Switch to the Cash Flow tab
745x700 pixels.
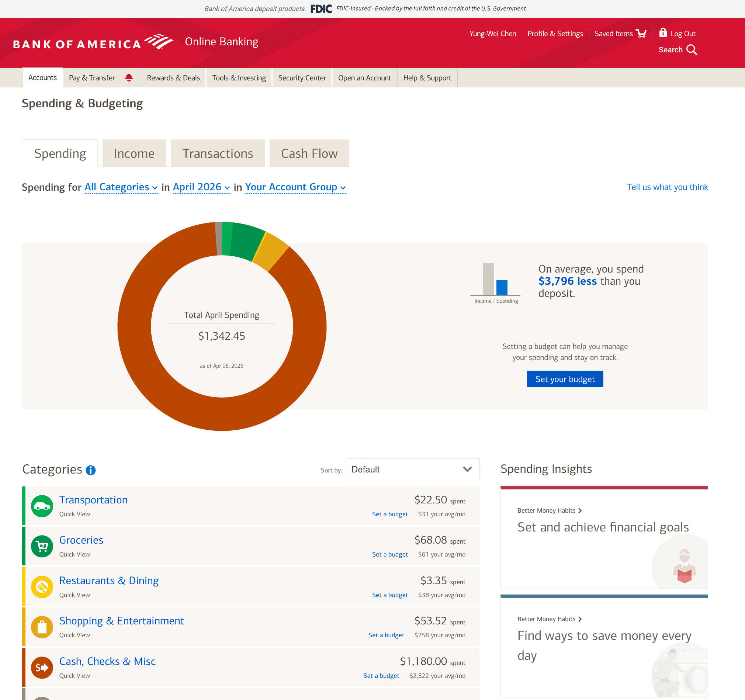pos(309,154)
